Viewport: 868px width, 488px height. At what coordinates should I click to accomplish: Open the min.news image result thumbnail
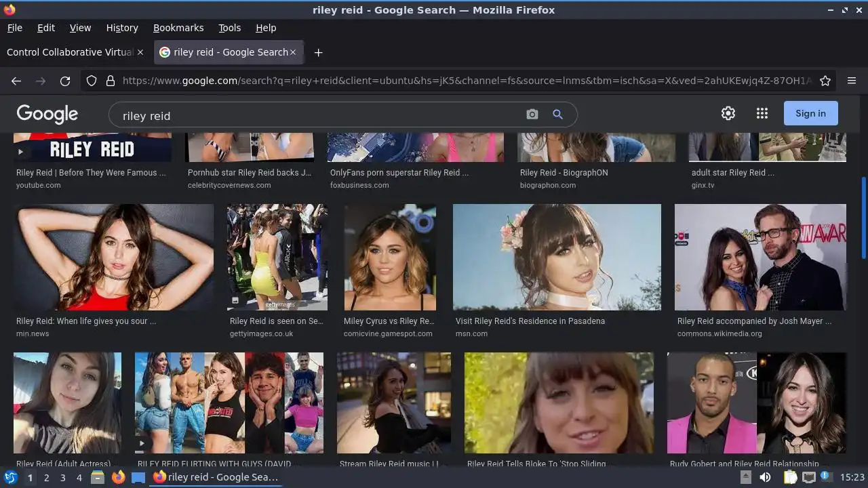click(113, 257)
